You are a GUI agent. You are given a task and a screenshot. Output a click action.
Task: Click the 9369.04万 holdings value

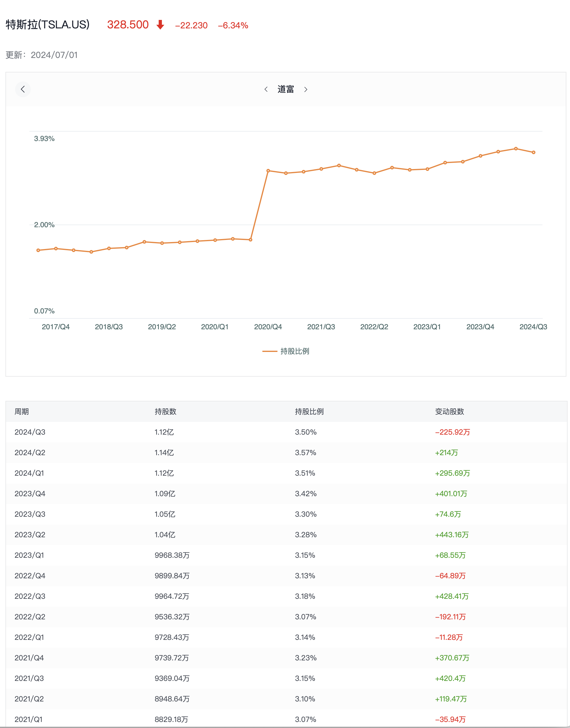[172, 679]
